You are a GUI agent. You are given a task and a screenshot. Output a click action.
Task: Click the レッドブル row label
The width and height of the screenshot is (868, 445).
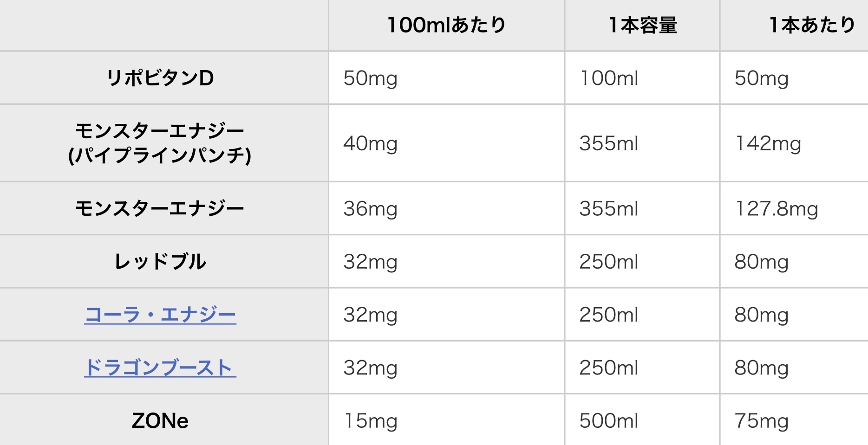tap(160, 262)
